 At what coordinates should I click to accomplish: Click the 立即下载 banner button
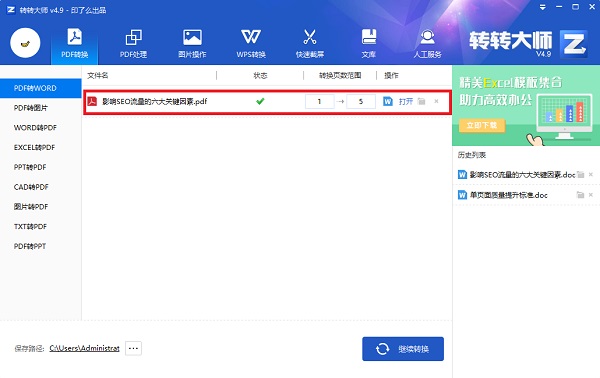click(x=482, y=125)
